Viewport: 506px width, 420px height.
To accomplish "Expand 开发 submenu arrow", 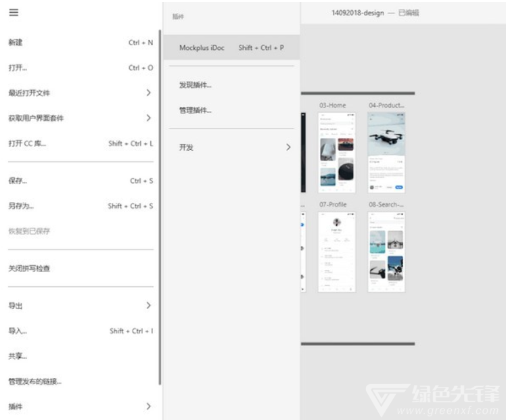I will [x=288, y=147].
